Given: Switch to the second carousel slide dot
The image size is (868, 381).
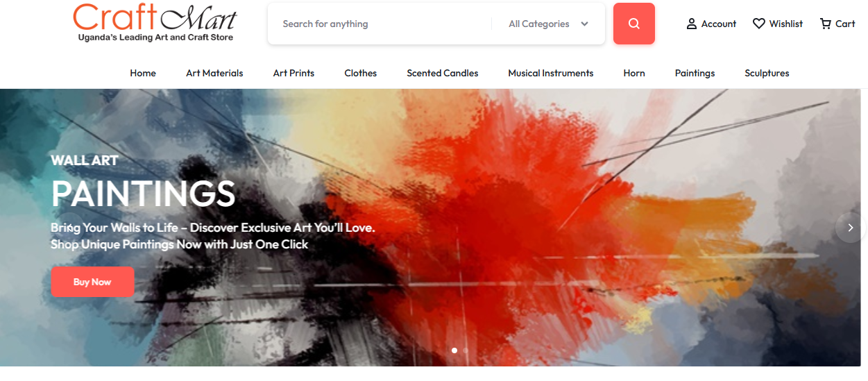Looking at the screenshot, I should (x=466, y=350).
